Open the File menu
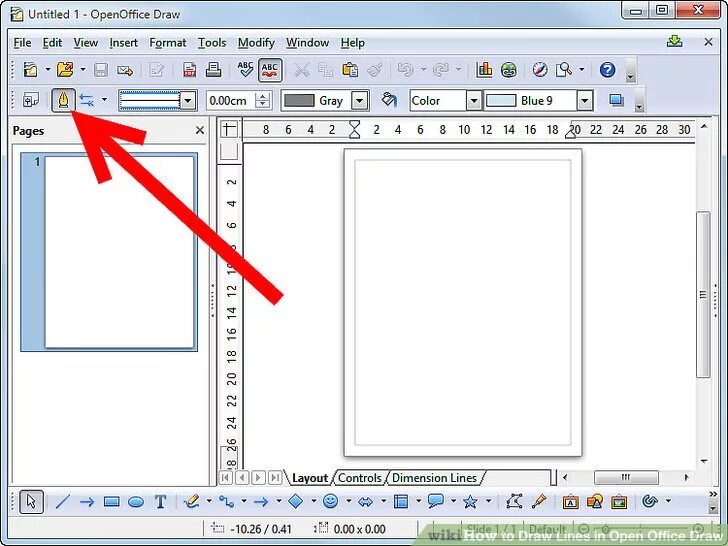 pos(22,43)
